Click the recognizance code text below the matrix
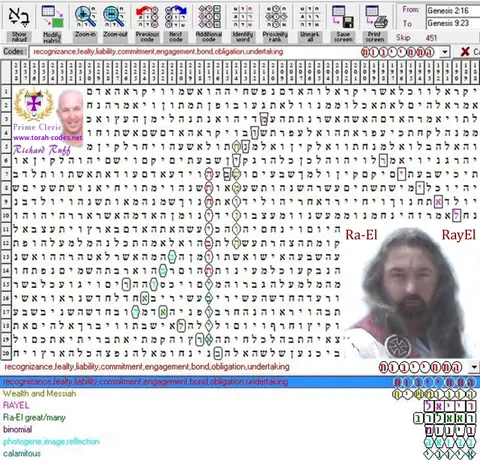The image size is (480, 460). coord(147,367)
